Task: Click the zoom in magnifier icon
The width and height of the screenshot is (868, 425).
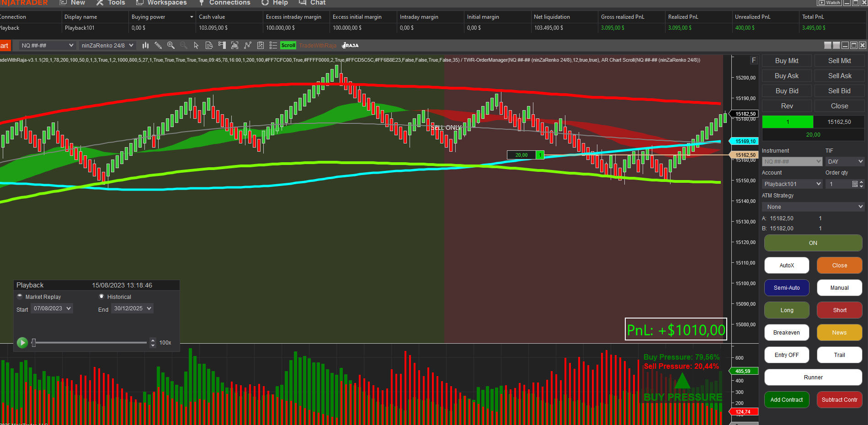Action: pos(171,45)
